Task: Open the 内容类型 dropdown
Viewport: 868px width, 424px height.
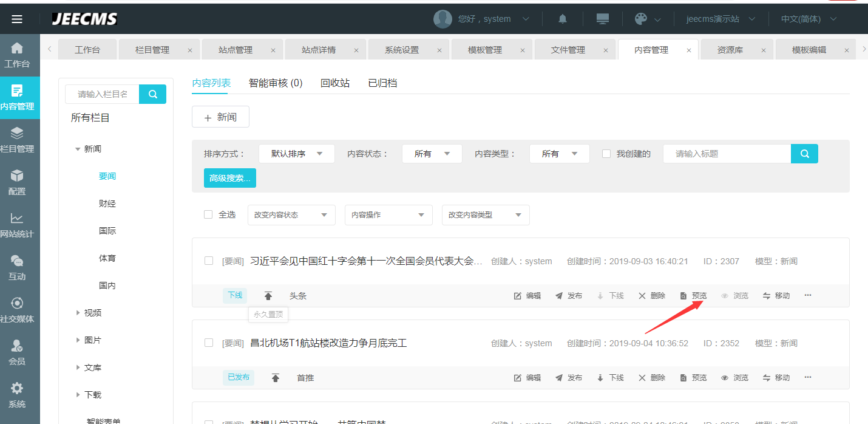Action: (560, 154)
